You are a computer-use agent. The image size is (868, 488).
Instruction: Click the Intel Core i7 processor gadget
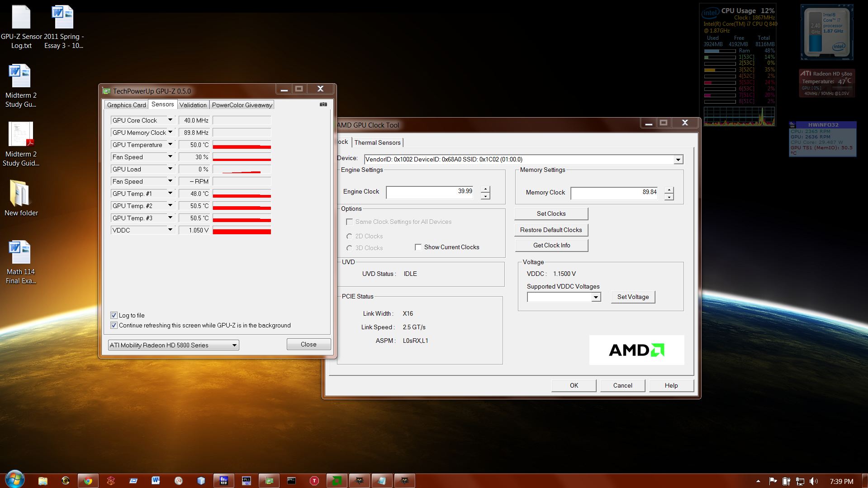pyautogui.click(x=827, y=32)
